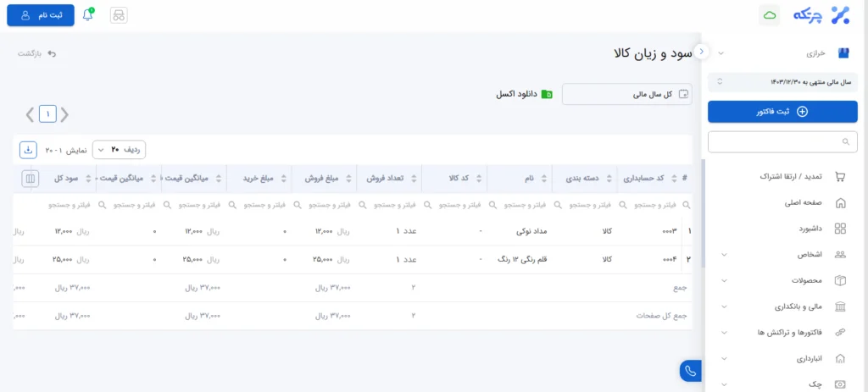Sort by کد کالا column
The width and height of the screenshot is (868, 392).
click(480, 179)
